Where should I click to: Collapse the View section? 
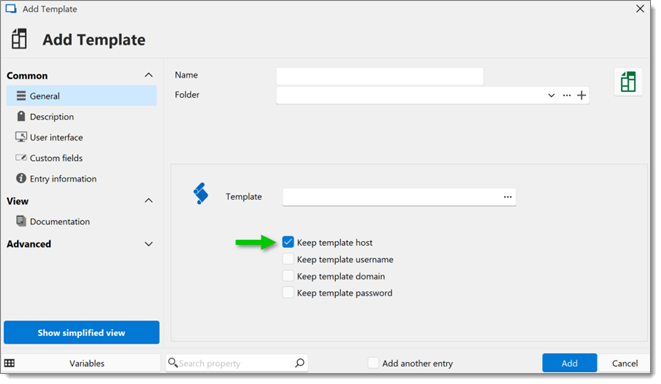148,201
